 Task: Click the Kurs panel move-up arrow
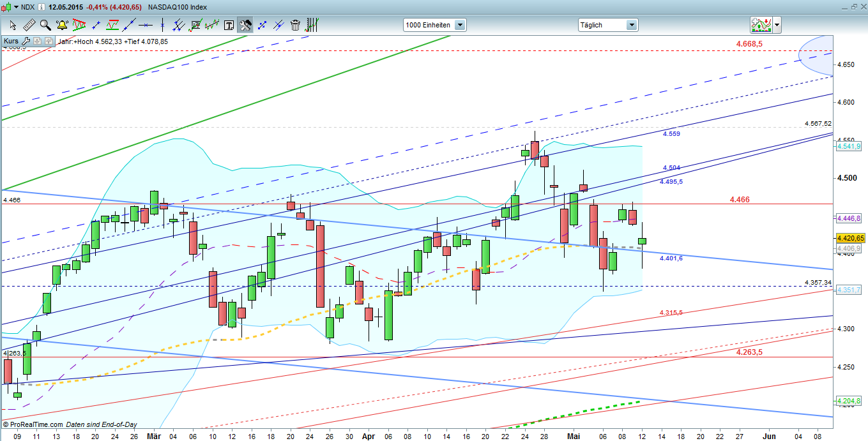(x=49, y=41)
